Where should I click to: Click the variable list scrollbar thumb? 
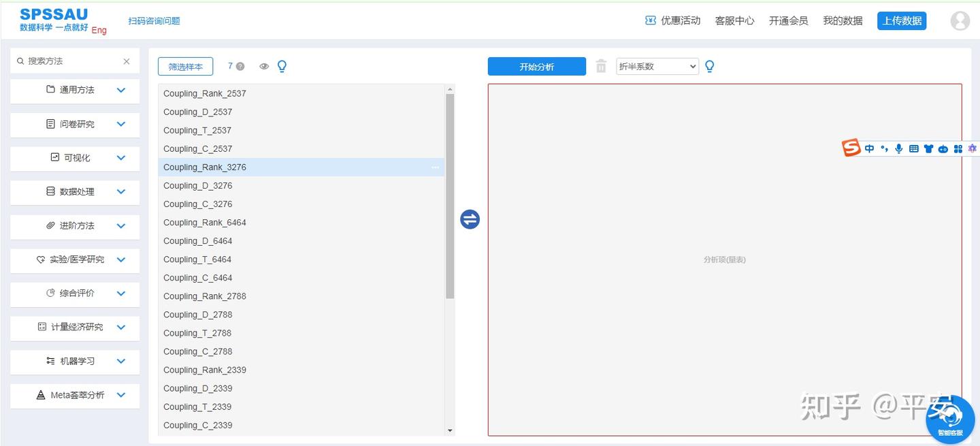(x=450, y=196)
